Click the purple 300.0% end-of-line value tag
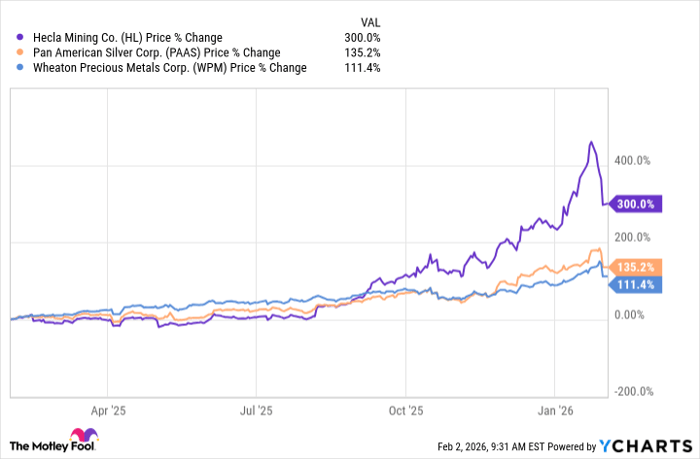 [x=636, y=203]
